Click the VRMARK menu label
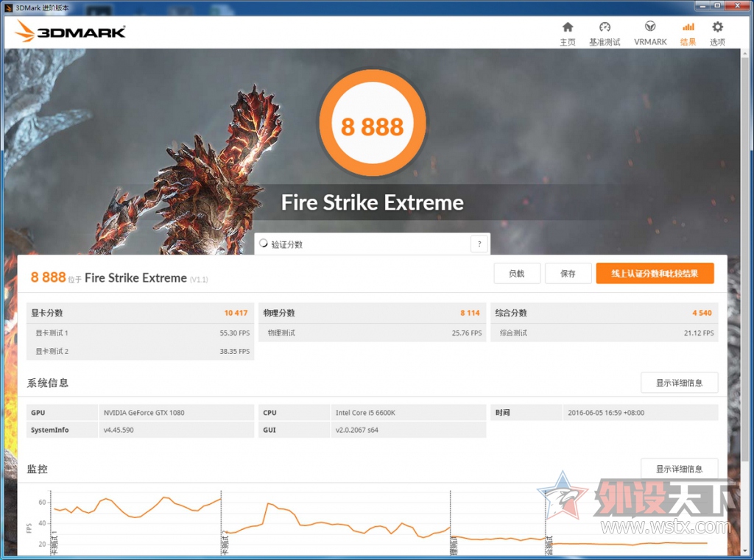The height and width of the screenshot is (560, 754). [650, 42]
